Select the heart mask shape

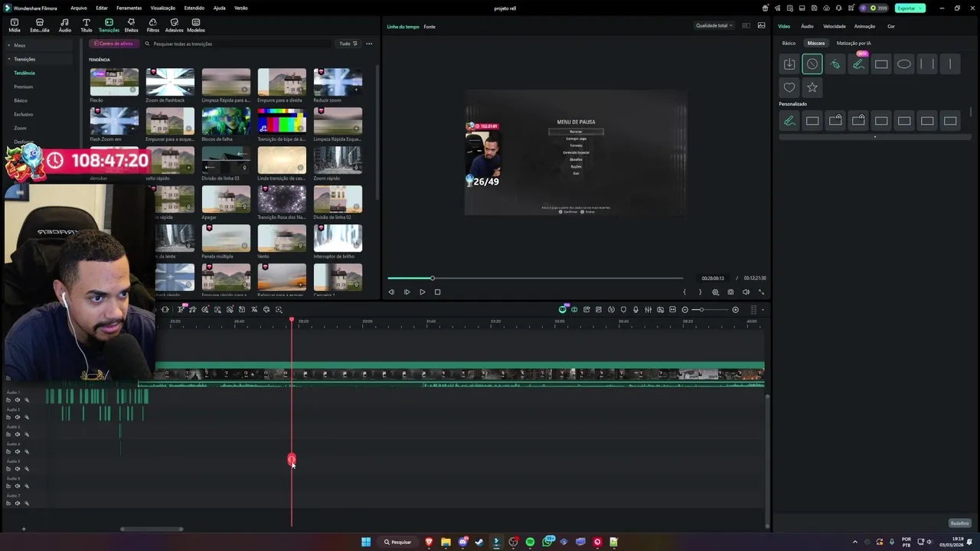(x=789, y=87)
